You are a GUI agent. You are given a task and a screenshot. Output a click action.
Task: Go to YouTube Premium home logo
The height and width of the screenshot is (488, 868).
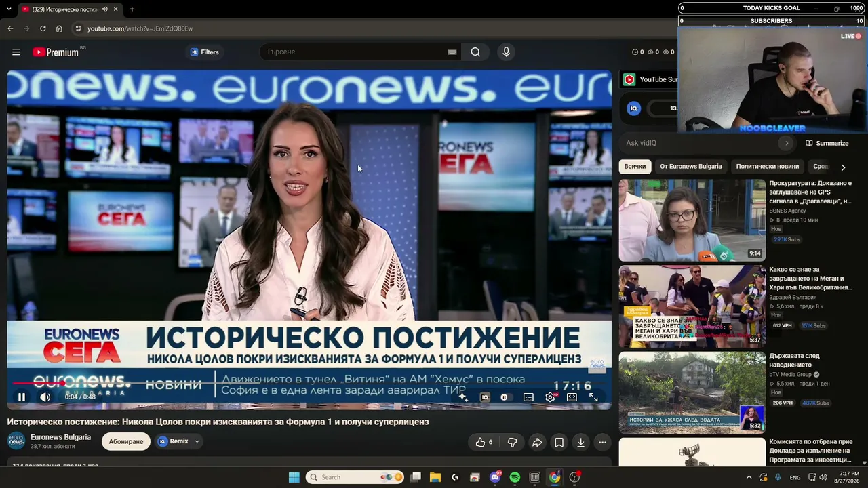point(56,52)
